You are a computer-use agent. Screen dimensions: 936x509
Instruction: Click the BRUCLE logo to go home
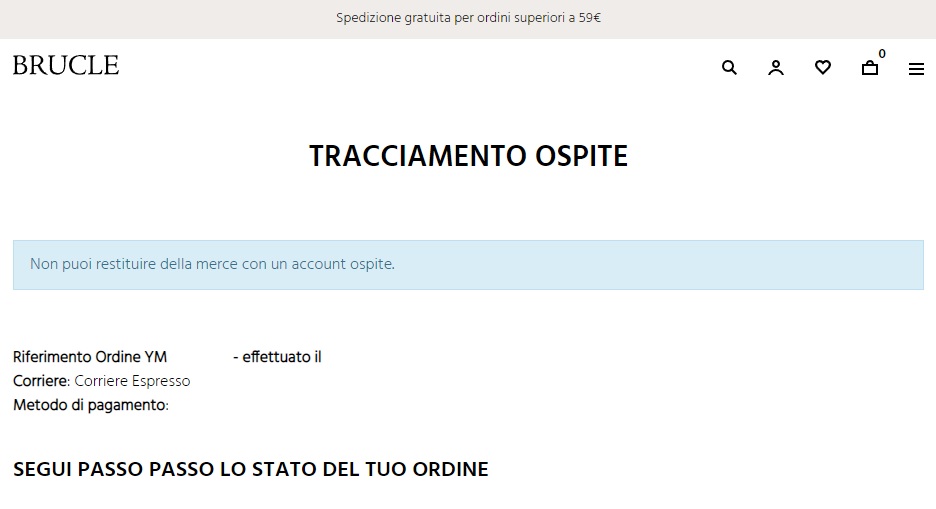(x=66, y=66)
